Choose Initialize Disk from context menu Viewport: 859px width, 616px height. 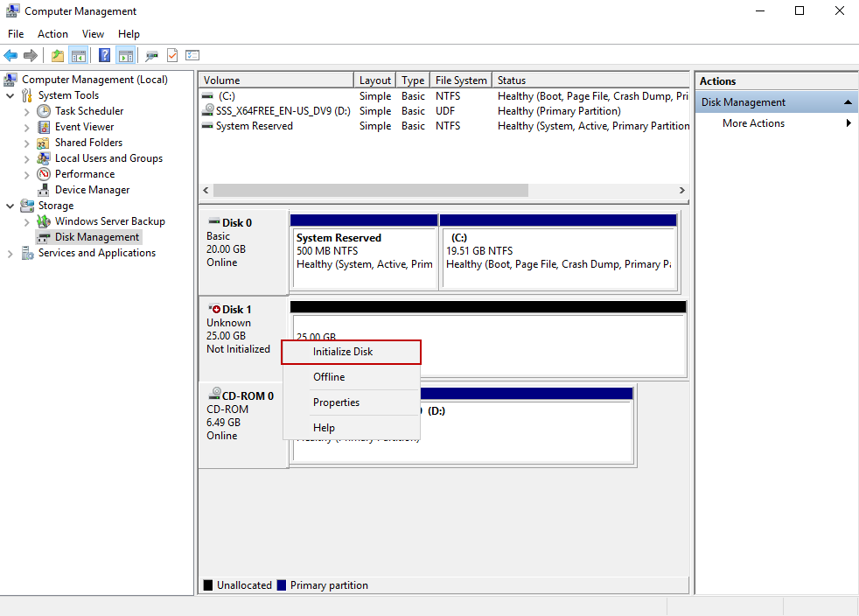click(351, 352)
